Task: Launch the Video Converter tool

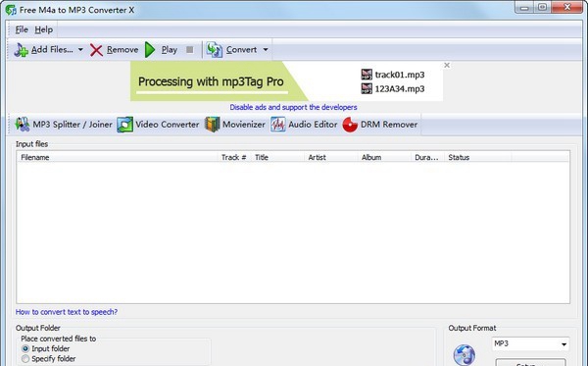Action: pyautogui.click(x=158, y=125)
